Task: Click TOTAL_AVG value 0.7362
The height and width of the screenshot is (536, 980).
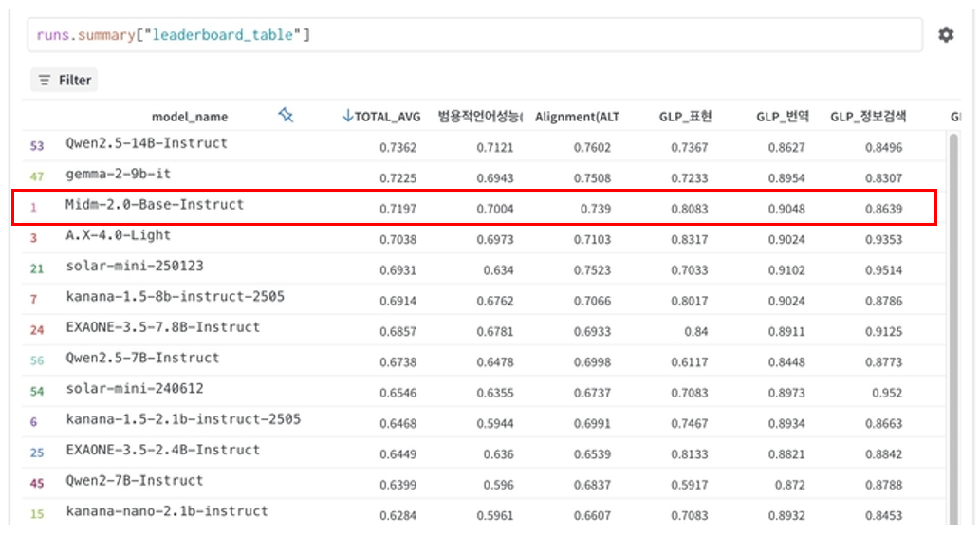Action: 398,147
